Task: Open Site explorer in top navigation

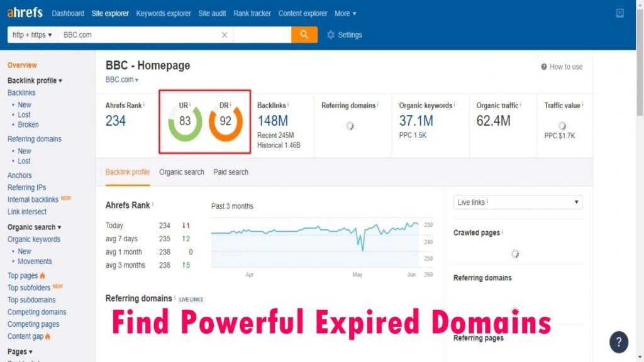Action: click(x=110, y=14)
